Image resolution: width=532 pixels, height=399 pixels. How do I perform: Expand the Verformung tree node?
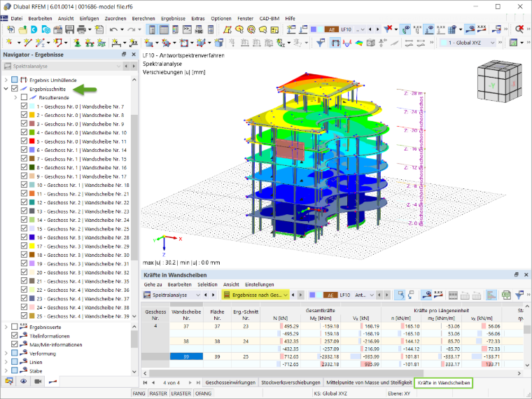coord(6,353)
